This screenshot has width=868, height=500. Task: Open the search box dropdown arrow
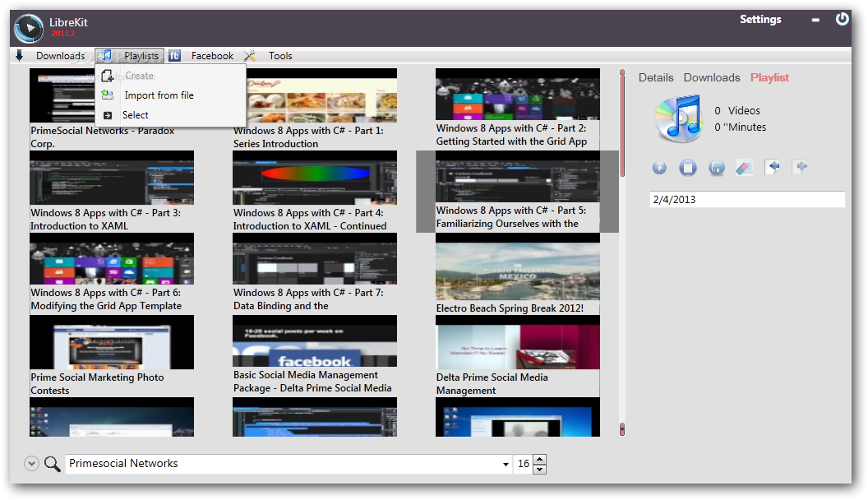(x=506, y=464)
